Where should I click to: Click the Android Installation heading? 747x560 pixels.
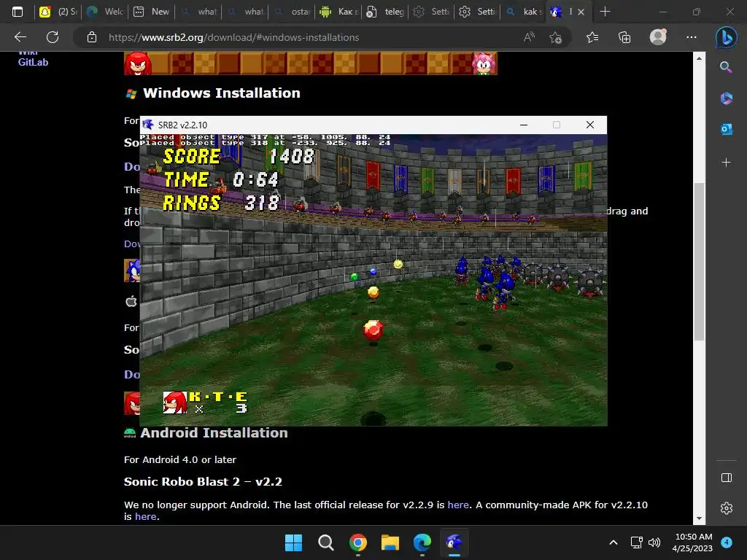pos(214,433)
